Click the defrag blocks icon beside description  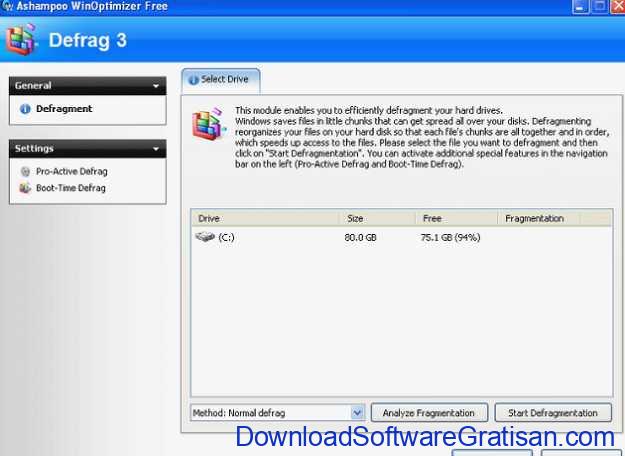click(x=209, y=124)
